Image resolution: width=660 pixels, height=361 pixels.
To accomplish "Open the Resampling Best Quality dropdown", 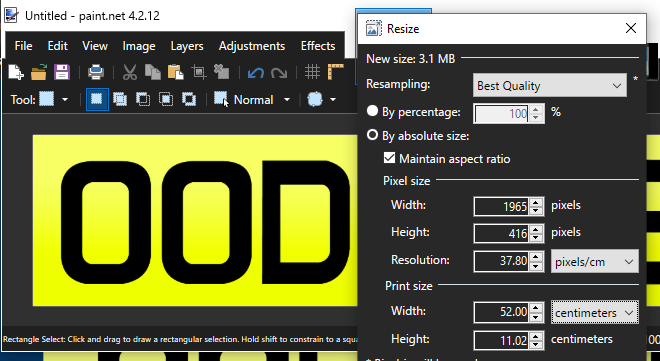I will coord(550,85).
